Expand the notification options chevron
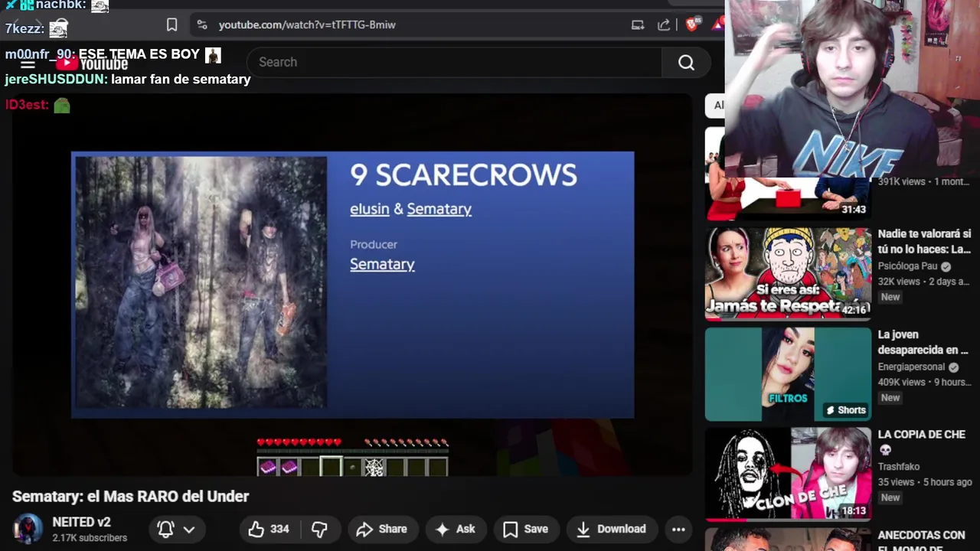Image resolution: width=980 pixels, height=551 pixels. (x=189, y=529)
